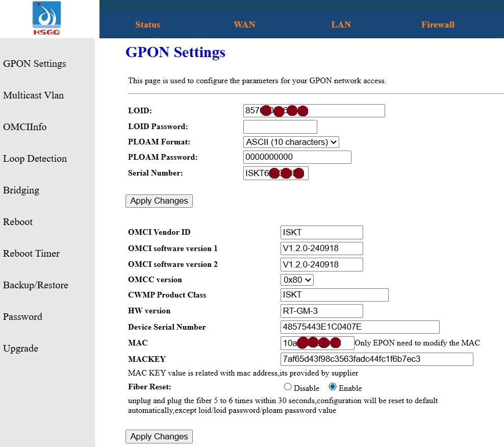Focus the PLOAM Password field
Screen dimensions: 504x447
click(297, 157)
